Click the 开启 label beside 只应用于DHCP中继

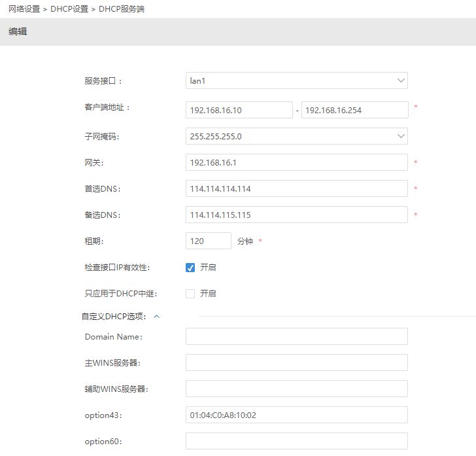pyautogui.click(x=208, y=294)
